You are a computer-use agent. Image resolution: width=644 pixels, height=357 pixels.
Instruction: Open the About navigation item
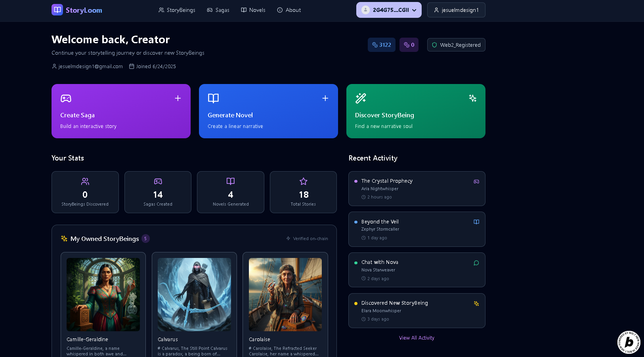point(289,10)
